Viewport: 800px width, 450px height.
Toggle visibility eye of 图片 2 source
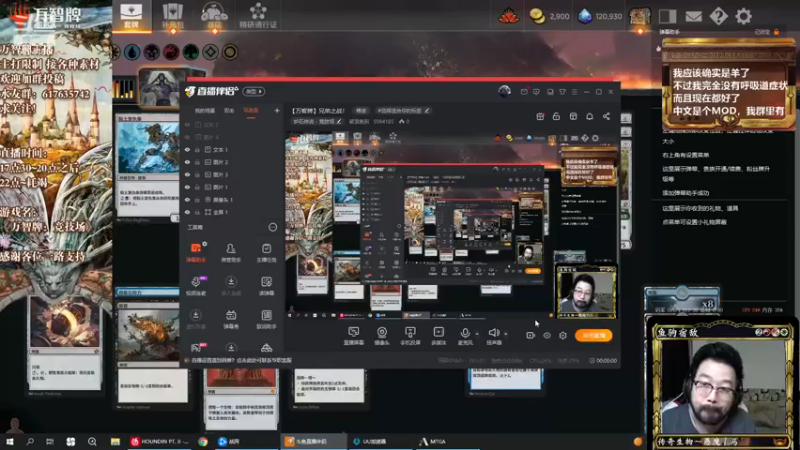pyautogui.click(x=187, y=162)
